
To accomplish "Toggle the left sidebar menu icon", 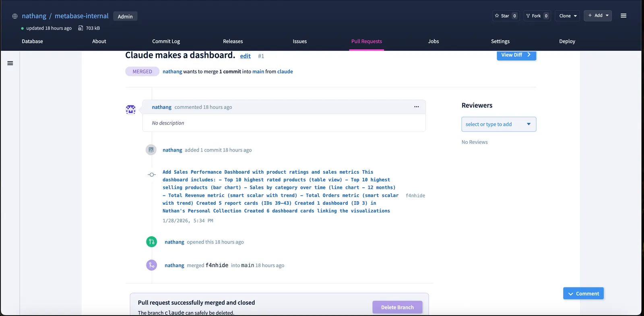I will pyautogui.click(x=10, y=63).
